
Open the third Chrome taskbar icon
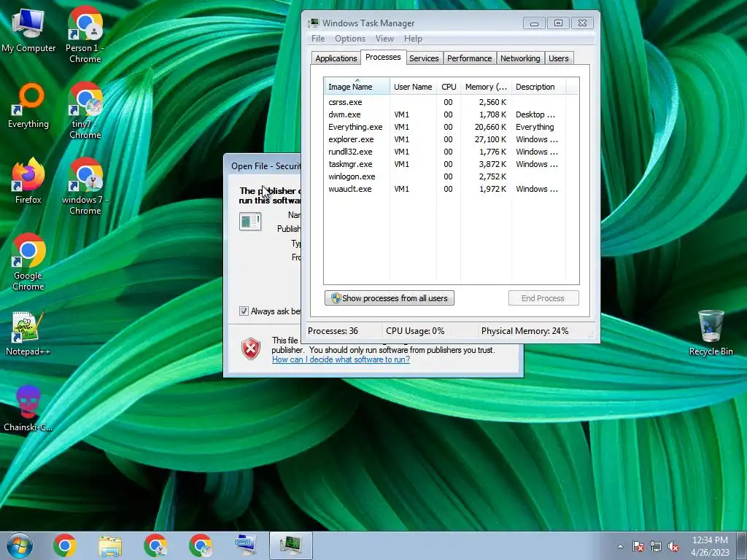point(201,545)
